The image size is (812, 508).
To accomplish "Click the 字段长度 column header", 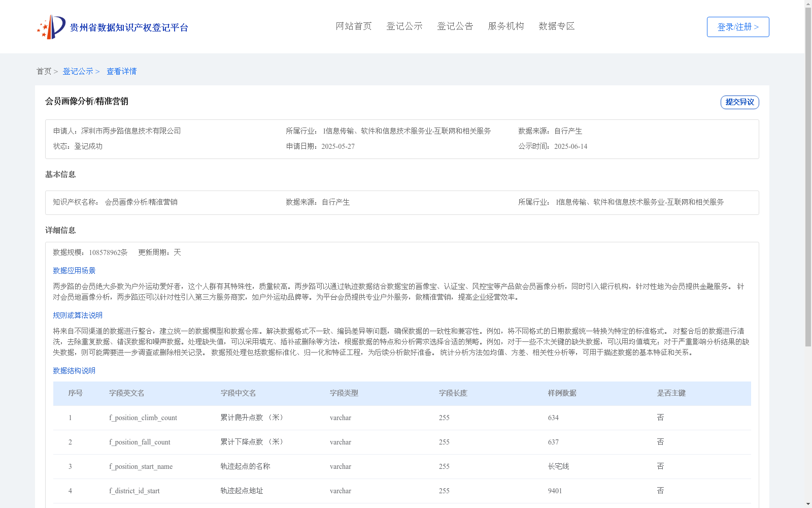I will point(453,393).
